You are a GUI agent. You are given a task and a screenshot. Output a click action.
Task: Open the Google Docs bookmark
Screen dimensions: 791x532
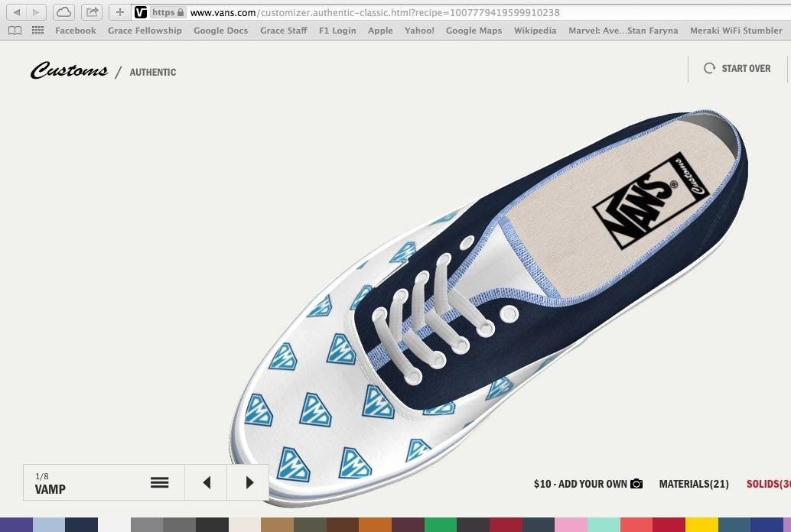221,31
